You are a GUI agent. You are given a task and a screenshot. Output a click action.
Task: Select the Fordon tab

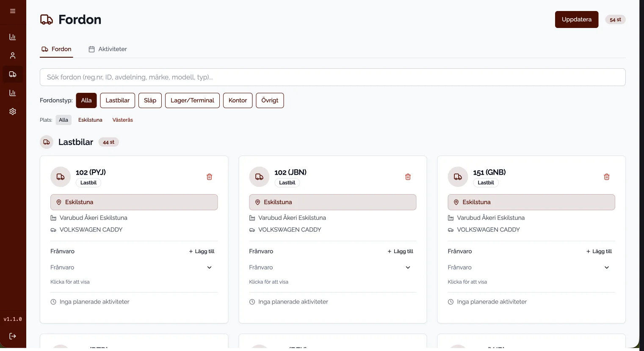pyautogui.click(x=56, y=49)
